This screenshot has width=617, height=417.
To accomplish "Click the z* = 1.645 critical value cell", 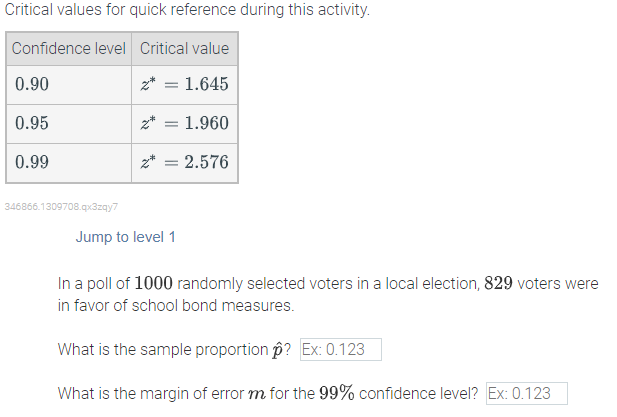I will [x=185, y=85].
